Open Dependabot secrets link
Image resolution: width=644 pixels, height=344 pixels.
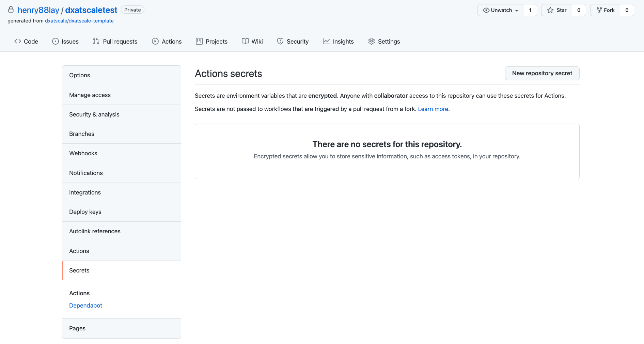pos(85,306)
